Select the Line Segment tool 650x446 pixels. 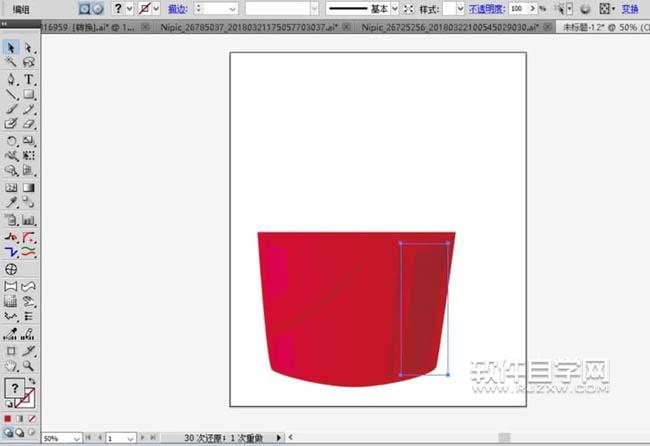click(x=11, y=94)
